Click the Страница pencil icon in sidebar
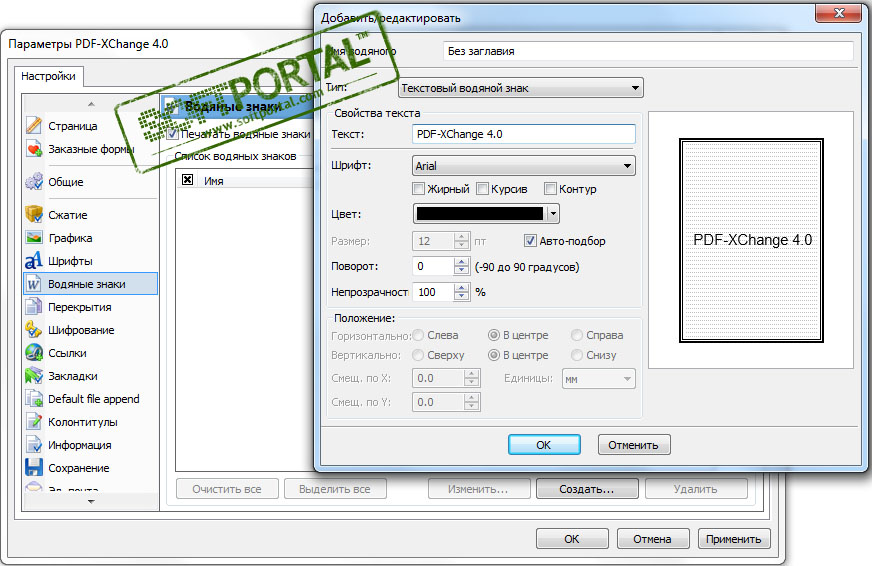 click(x=34, y=126)
